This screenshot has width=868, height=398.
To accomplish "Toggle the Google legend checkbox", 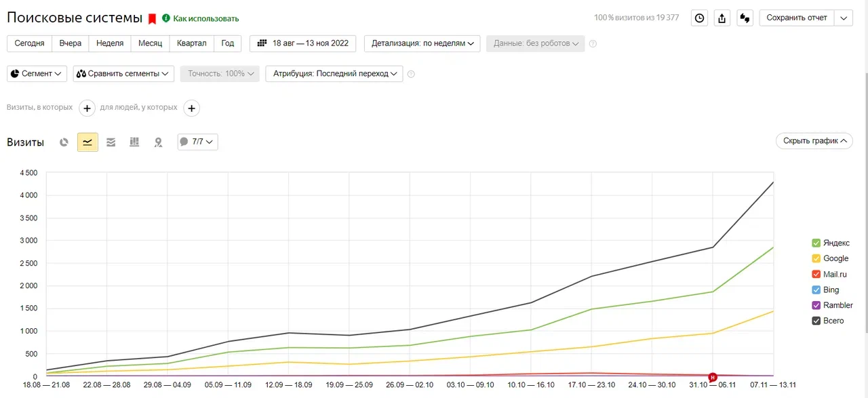I will point(816,258).
